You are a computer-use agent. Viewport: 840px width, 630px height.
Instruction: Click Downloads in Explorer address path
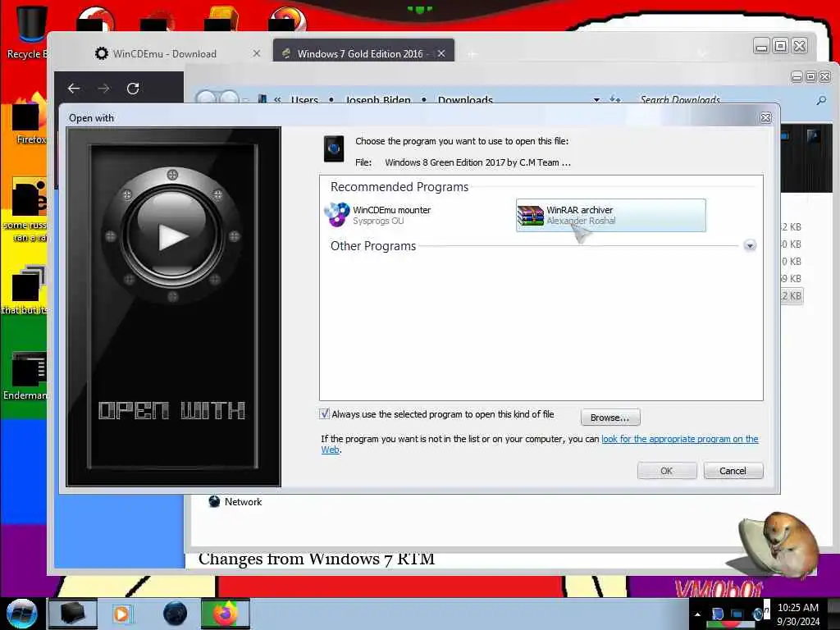(x=465, y=99)
